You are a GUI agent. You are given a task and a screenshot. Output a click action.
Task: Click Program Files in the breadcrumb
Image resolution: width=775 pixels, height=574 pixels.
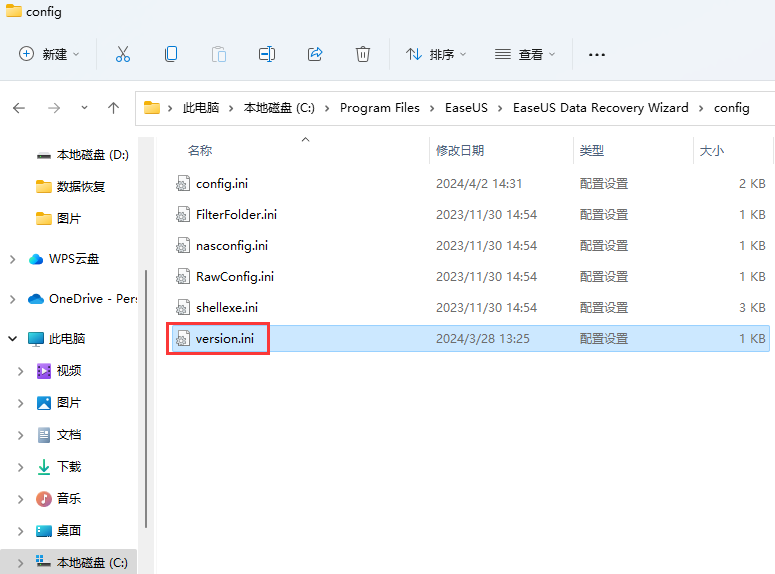click(380, 108)
